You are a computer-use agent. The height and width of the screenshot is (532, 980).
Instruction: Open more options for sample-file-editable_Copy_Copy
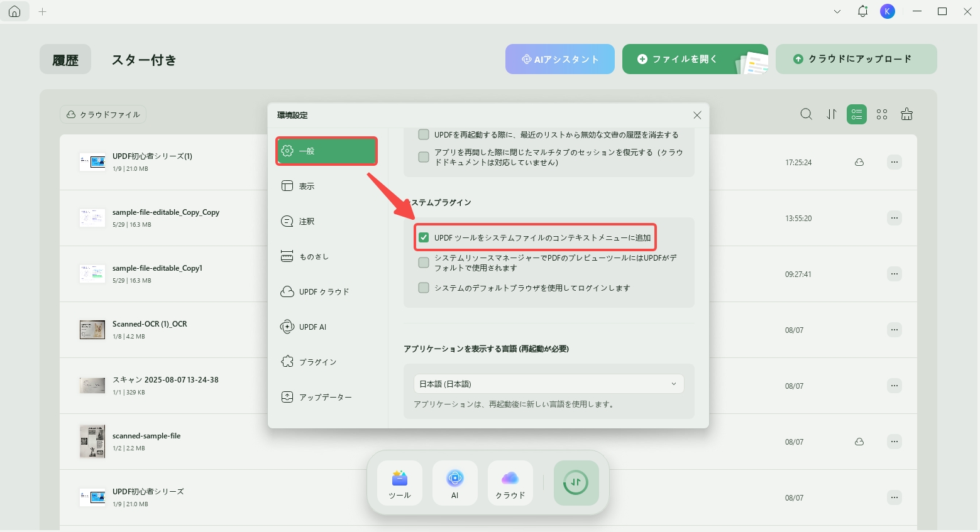[895, 218]
